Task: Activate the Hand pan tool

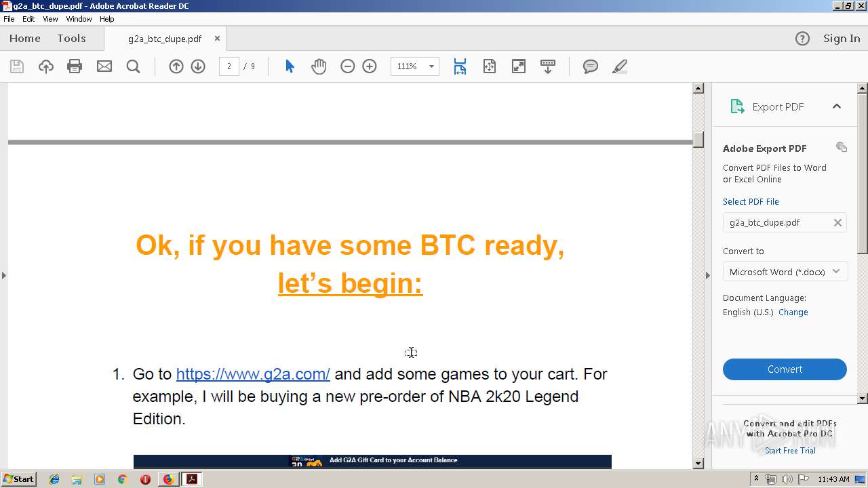Action: point(319,66)
